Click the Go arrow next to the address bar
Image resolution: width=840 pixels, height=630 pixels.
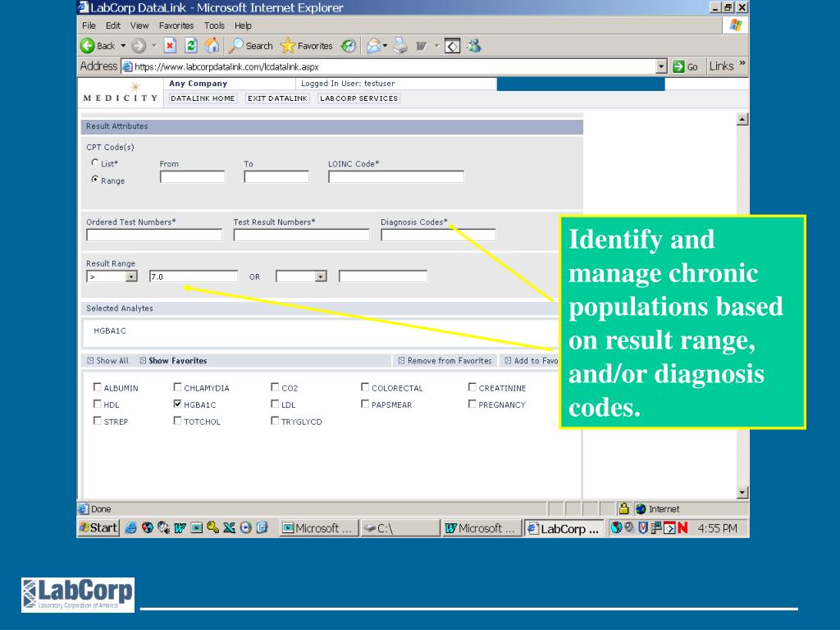click(x=678, y=66)
